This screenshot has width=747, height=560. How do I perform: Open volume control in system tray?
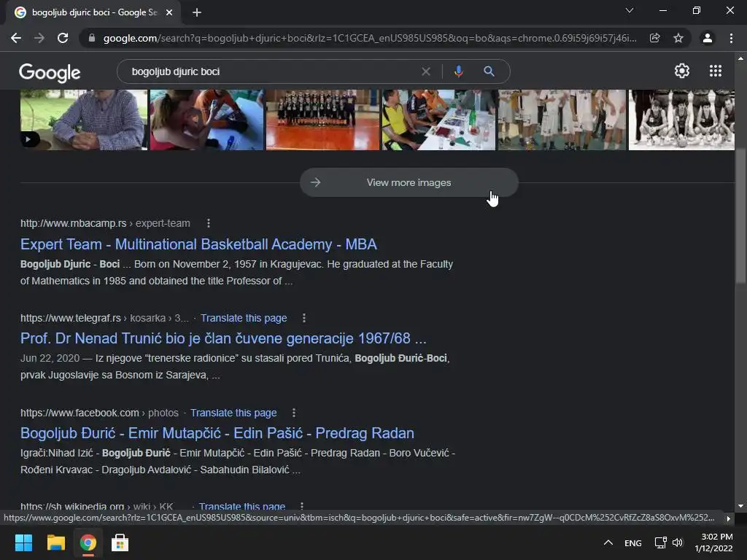678,542
